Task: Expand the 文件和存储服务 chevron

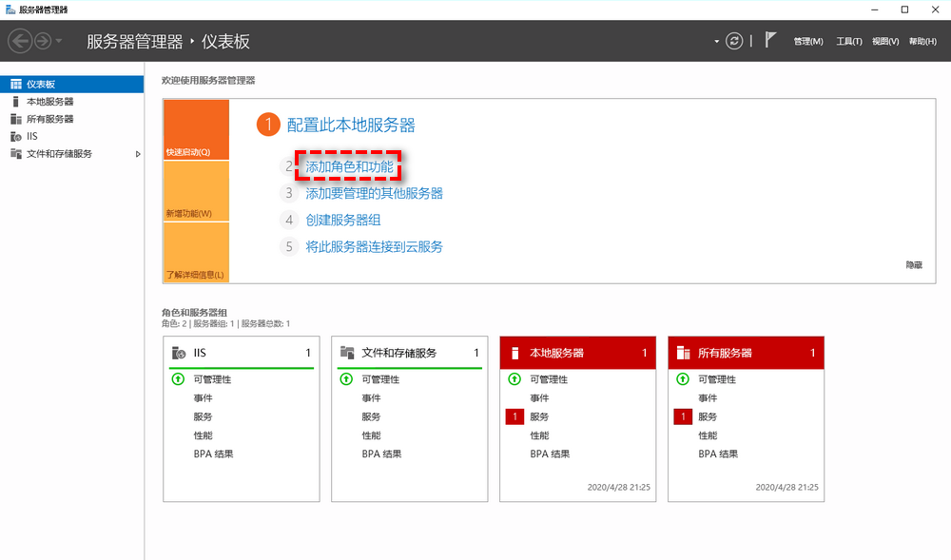Action: [x=136, y=153]
